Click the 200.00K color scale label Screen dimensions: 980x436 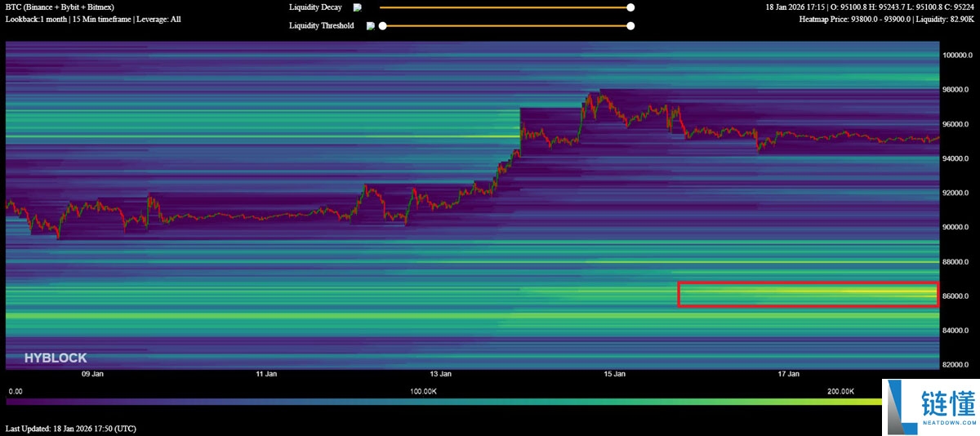[840, 392]
